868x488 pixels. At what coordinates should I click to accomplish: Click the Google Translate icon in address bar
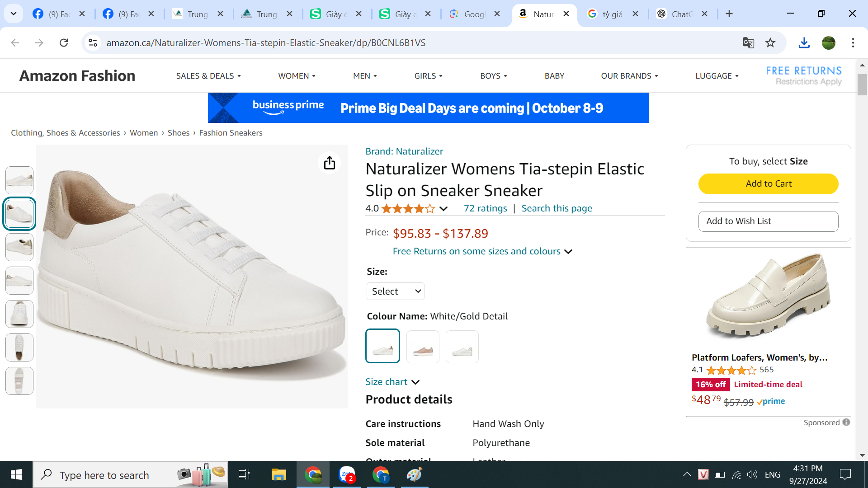748,42
